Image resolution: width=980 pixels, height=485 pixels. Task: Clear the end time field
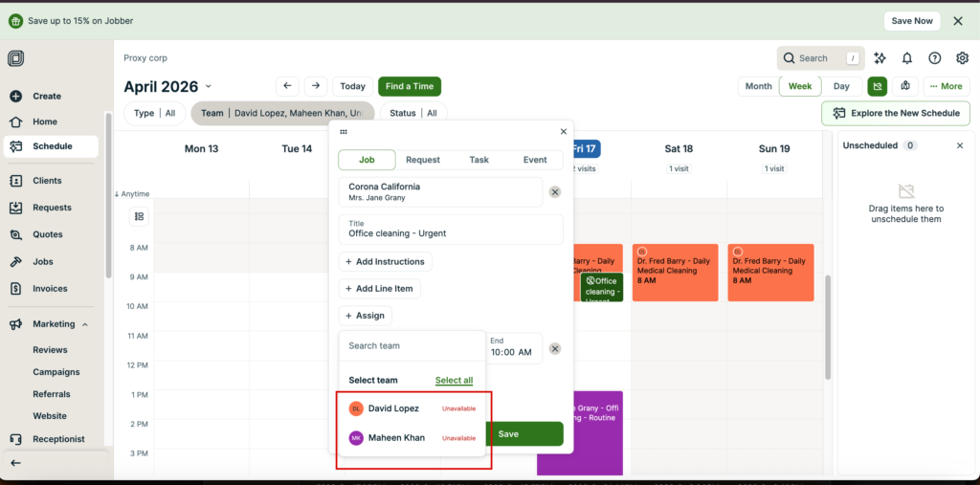(554, 349)
